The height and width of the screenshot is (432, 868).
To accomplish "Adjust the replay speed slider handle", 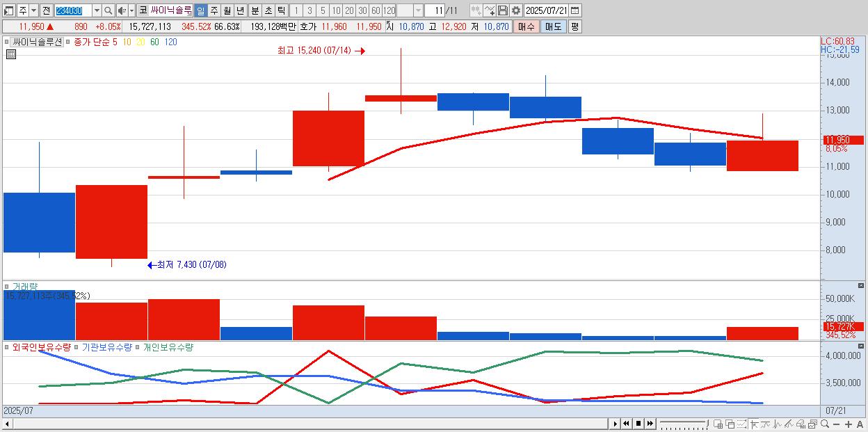I will 707,424.
